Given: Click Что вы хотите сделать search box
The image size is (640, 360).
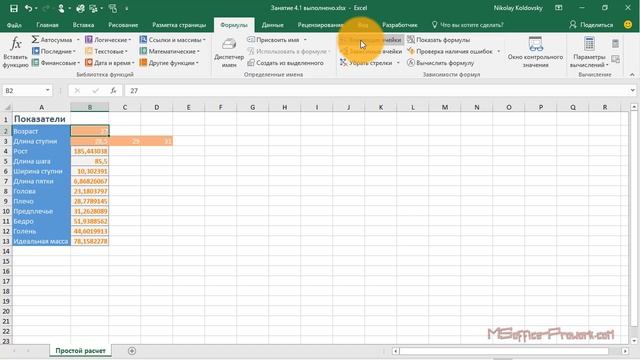Looking at the screenshot, I should (468, 25).
